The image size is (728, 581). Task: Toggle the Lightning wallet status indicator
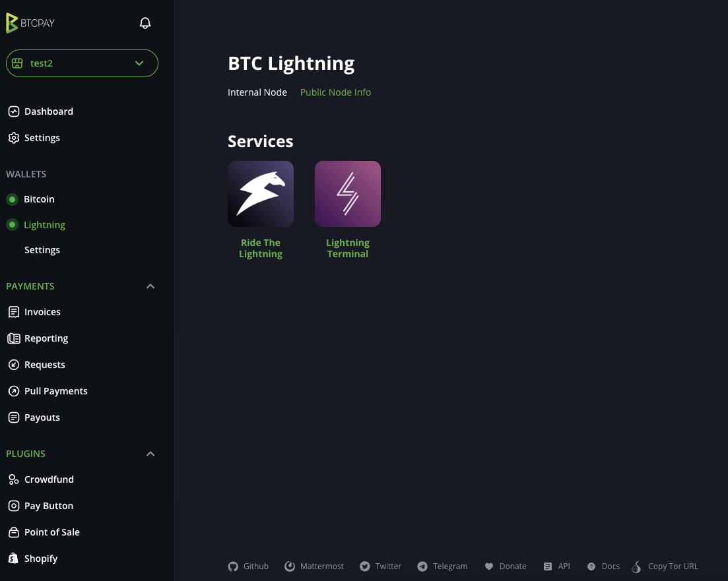[12, 224]
